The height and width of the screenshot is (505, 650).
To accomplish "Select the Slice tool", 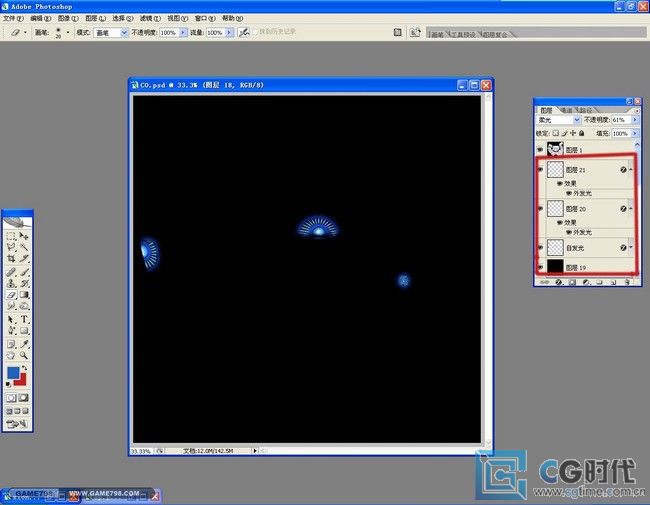I will click(24, 258).
